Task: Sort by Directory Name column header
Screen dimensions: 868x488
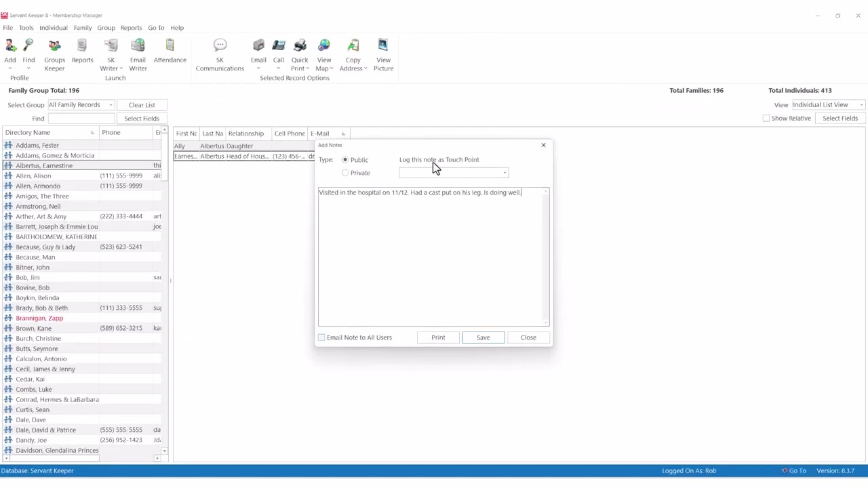Action: (x=50, y=133)
